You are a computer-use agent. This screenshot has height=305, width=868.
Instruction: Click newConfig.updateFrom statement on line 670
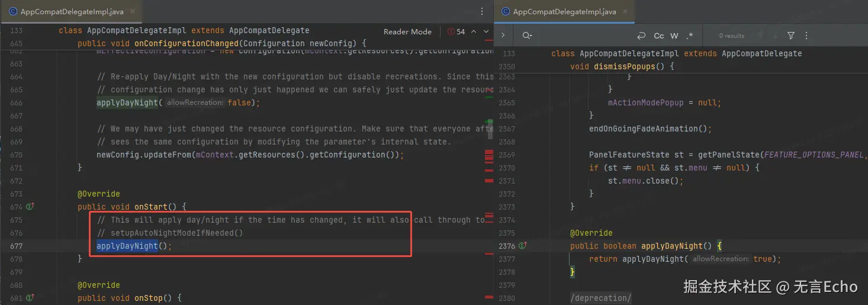pos(250,155)
